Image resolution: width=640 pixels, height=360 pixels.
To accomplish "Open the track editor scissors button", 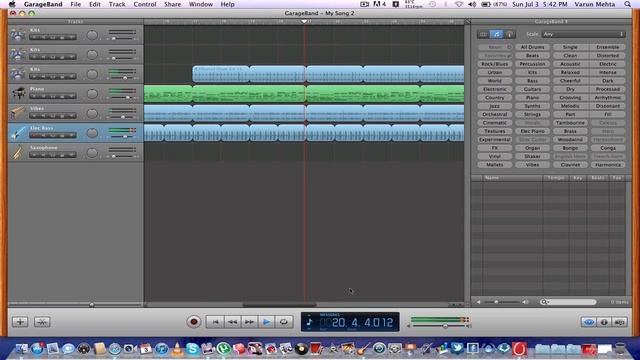I will coord(42,322).
